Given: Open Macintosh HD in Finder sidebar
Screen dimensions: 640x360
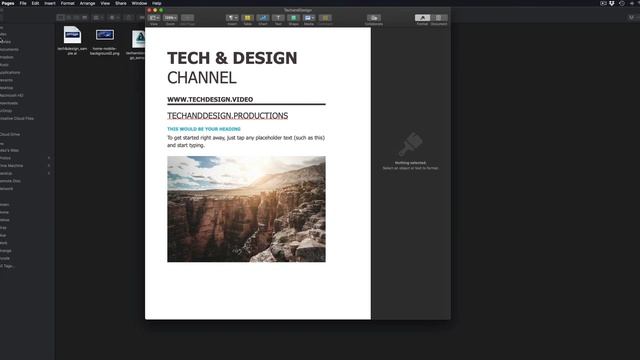Looking at the screenshot, I should [11, 95].
